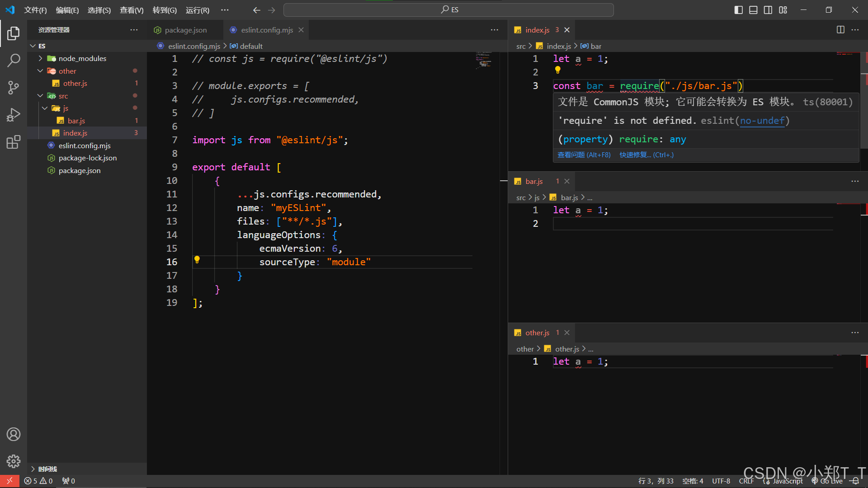Viewport: 868px width, 488px height.
Task: Toggle the bottom panel layout button
Action: (x=753, y=10)
